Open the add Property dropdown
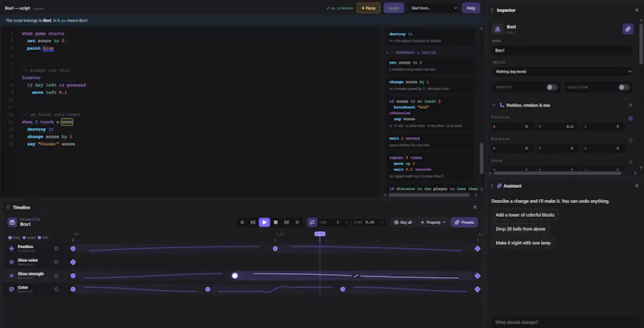Viewport: 644px width, 328px height. (x=432, y=222)
